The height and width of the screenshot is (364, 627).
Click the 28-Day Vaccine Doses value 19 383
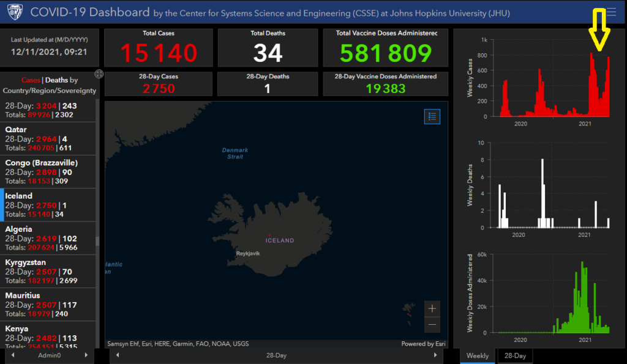pyautogui.click(x=386, y=88)
